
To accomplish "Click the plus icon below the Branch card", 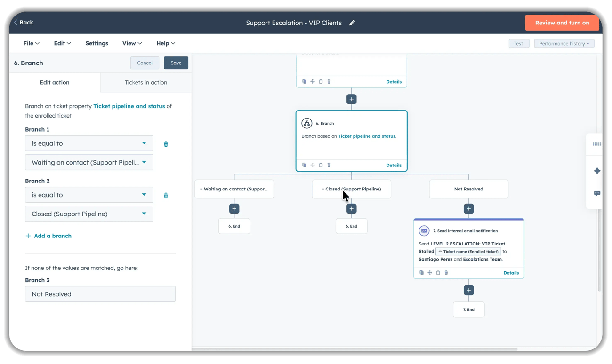I will click(351, 208).
